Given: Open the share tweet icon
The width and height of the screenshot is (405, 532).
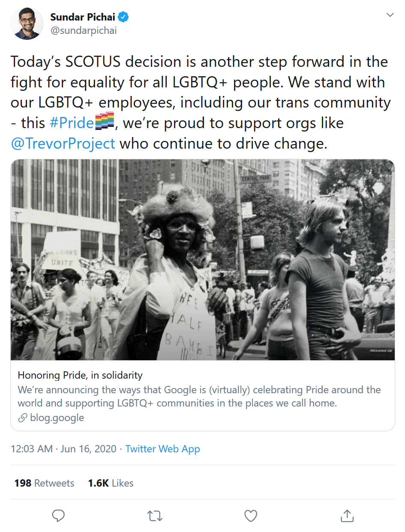Looking at the screenshot, I should 347,516.
